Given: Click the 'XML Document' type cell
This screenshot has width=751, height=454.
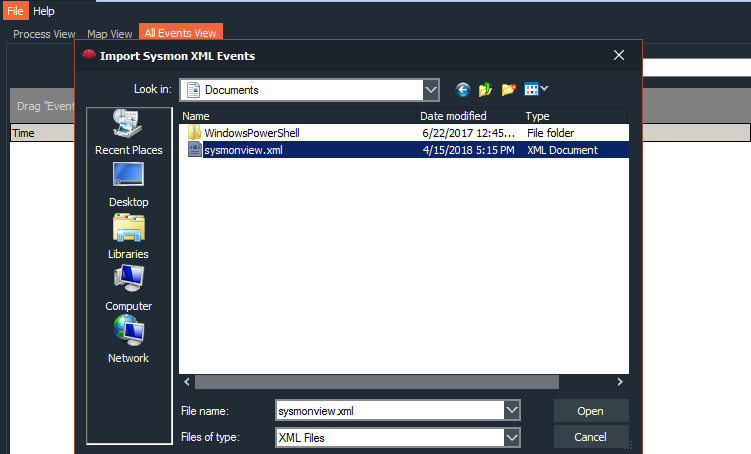Looking at the screenshot, I should (x=562, y=150).
